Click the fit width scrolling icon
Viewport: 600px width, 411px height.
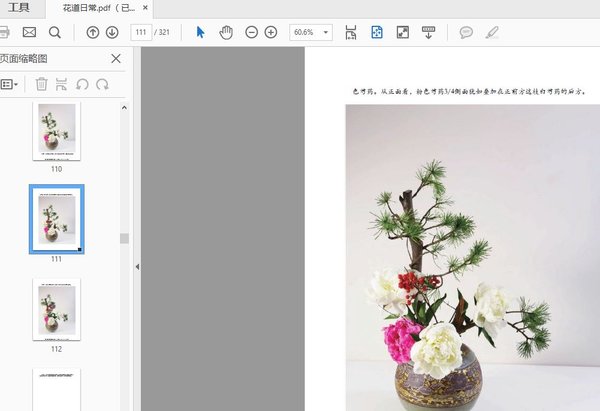pyautogui.click(x=351, y=33)
